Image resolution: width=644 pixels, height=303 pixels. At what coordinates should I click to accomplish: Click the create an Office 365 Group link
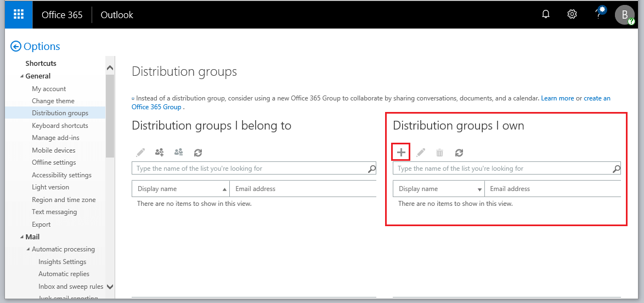coord(597,98)
